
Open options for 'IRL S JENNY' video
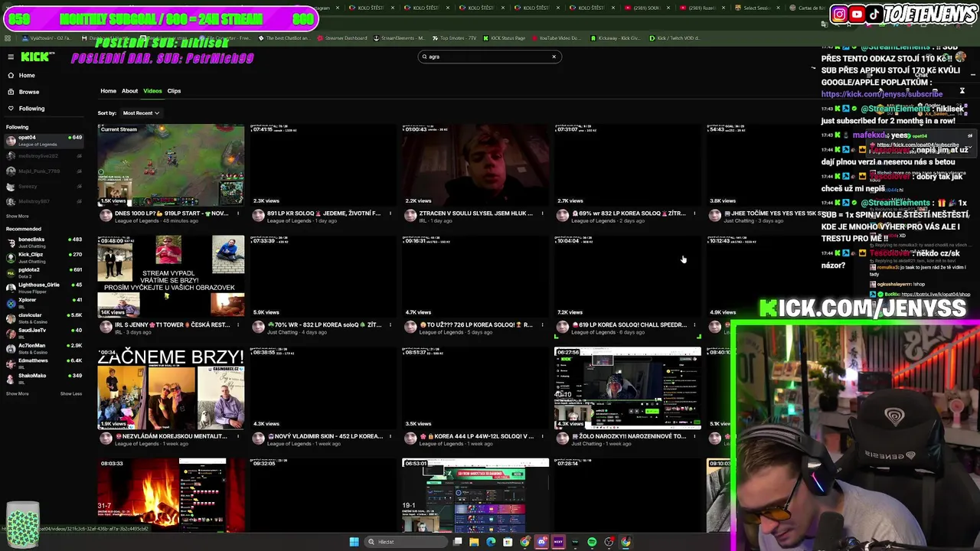[x=238, y=325]
